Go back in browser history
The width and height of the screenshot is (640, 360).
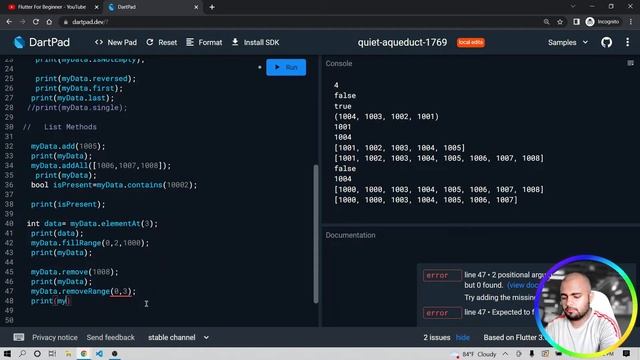click(9, 22)
